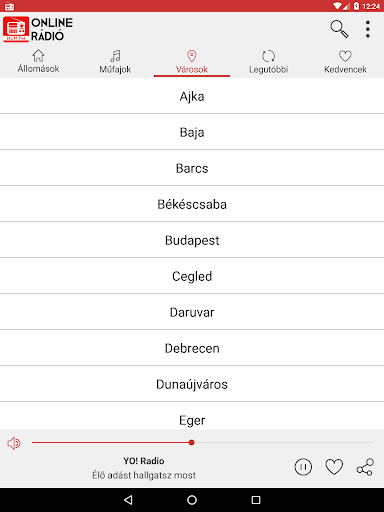Select Dunaújváros entry
This screenshot has height=512, width=384.
[192, 384]
